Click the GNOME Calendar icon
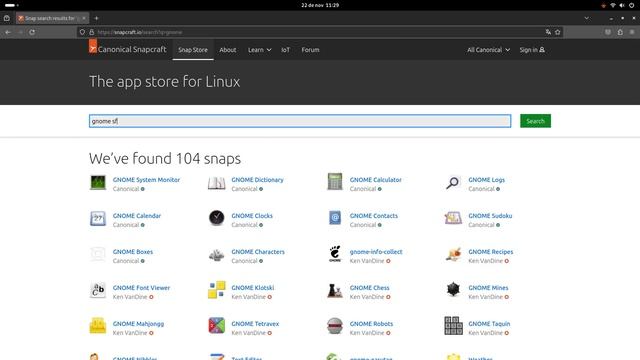Viewport: 640px width, 360px height. [98, 218]
